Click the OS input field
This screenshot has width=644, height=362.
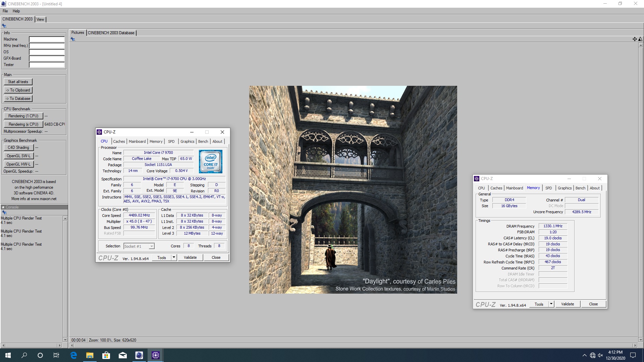(x=47, y=52)
